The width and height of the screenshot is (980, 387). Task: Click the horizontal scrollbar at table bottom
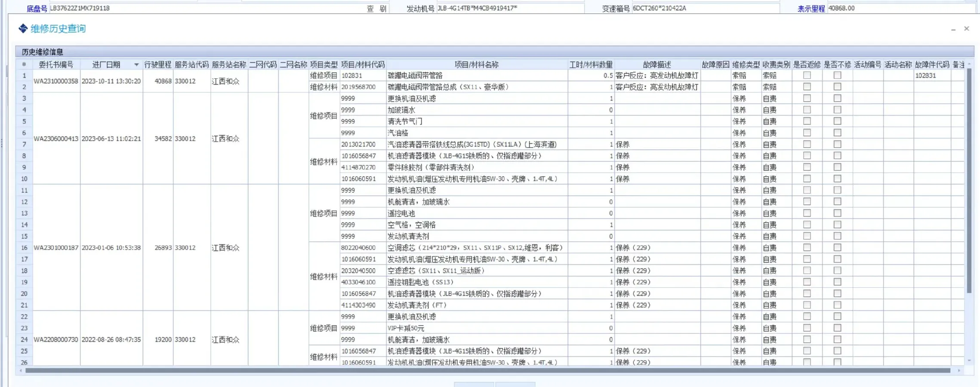tap(473, 370)
